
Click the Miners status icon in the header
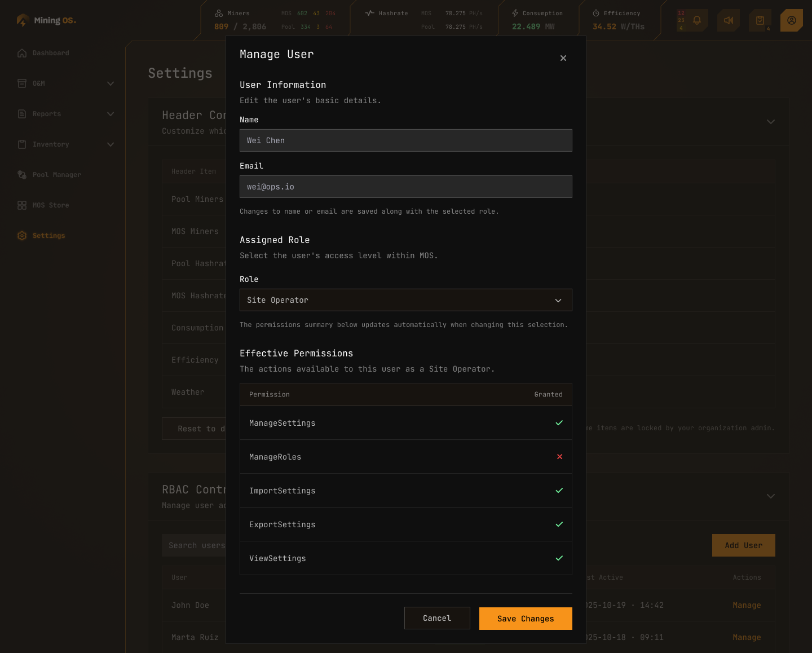[219, 12]
